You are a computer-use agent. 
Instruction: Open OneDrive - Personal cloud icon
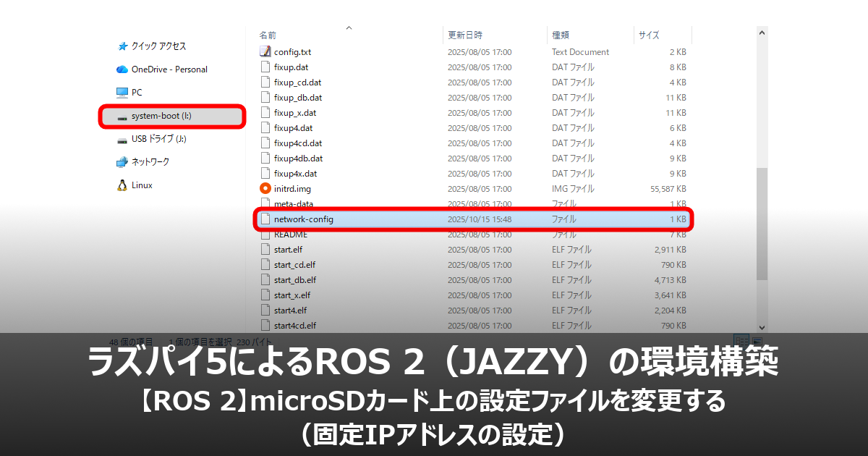click(122, 69)
